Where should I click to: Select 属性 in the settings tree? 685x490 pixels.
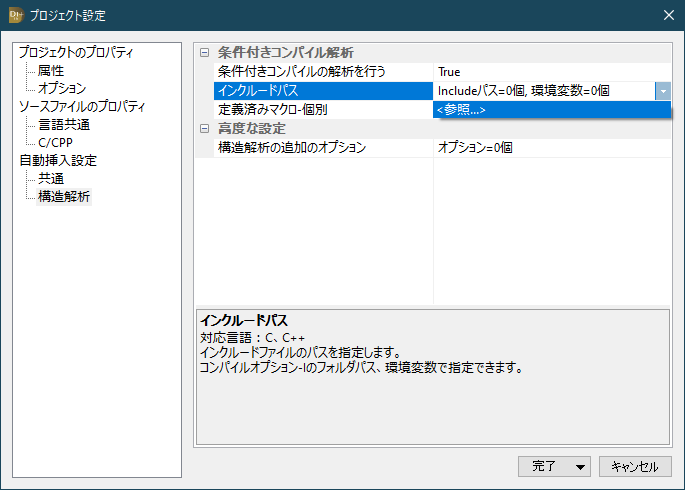click(50, 71)
